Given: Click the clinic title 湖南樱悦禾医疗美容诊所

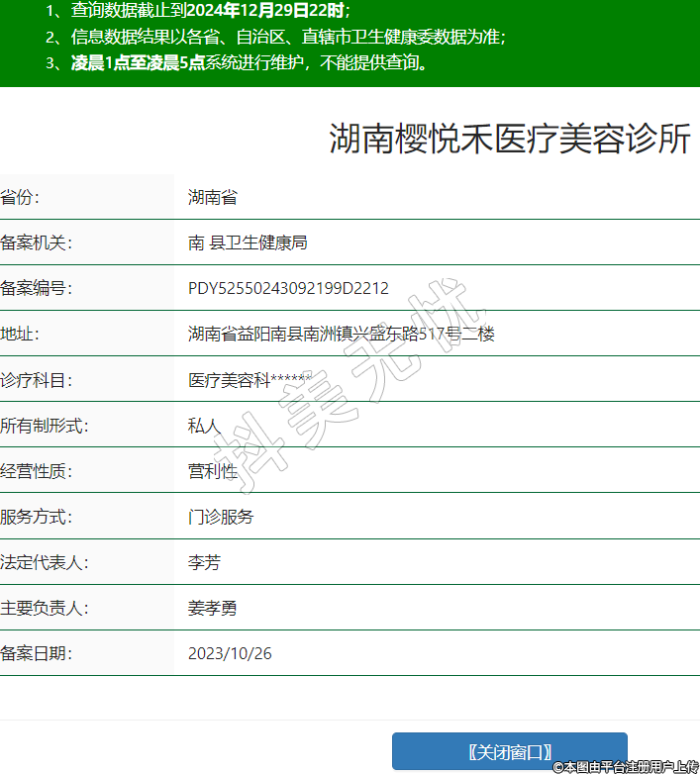Looking at the screenshot, I should pyautogui.click(x=509, y=140).
